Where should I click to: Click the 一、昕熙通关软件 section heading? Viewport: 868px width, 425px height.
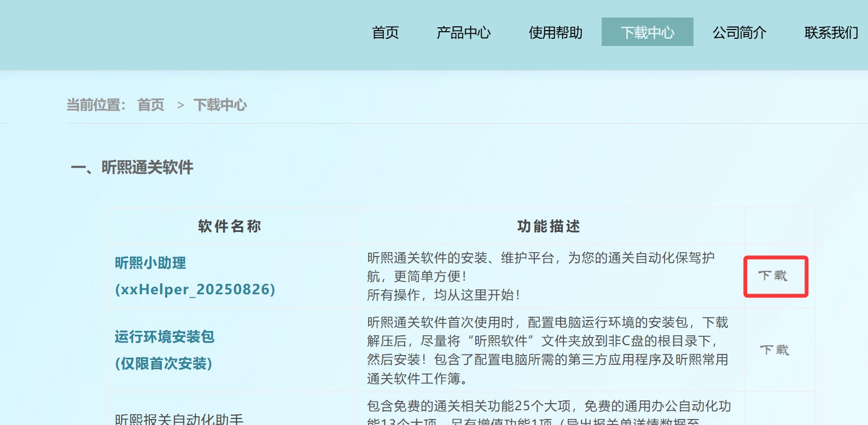point(132,167)
